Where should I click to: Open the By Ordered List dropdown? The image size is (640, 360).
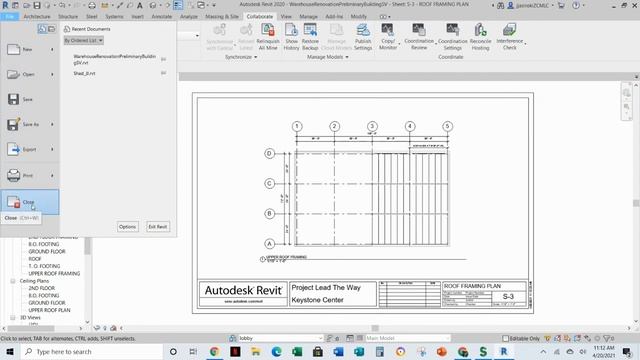tap(83, 40)
